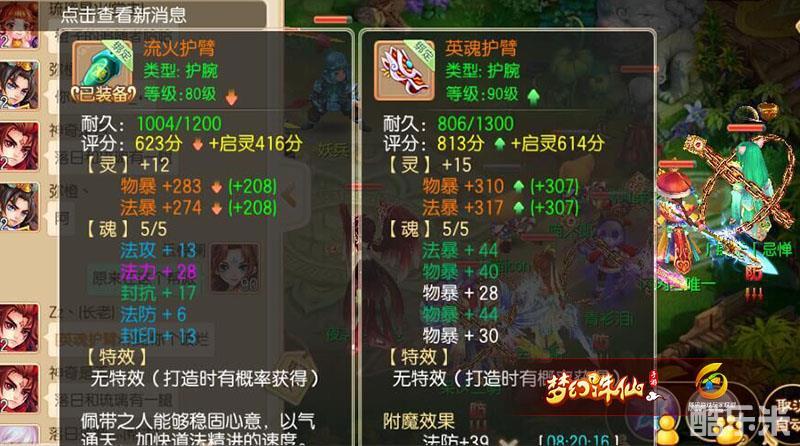Click the orange down arrow next to 等级:80级
Viewport: 800px width, 446px height.
[x=232, y=96]
